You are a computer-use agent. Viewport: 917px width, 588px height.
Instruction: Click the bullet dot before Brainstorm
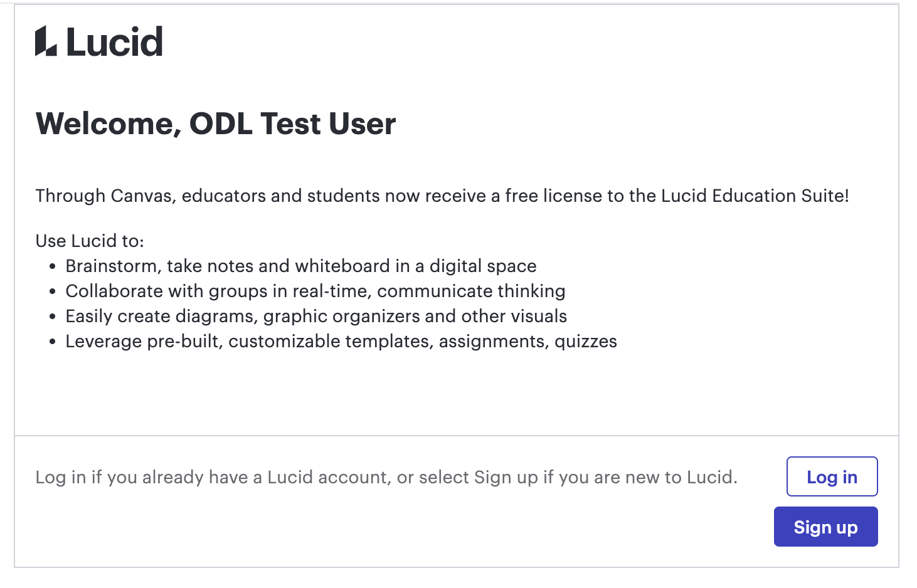pos(53,266)
